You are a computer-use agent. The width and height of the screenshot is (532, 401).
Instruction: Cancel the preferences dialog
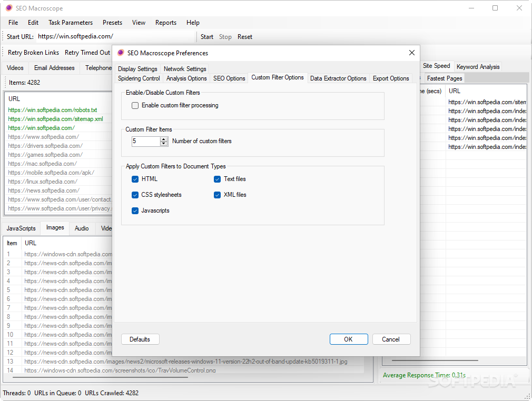(x=391, y=339)
